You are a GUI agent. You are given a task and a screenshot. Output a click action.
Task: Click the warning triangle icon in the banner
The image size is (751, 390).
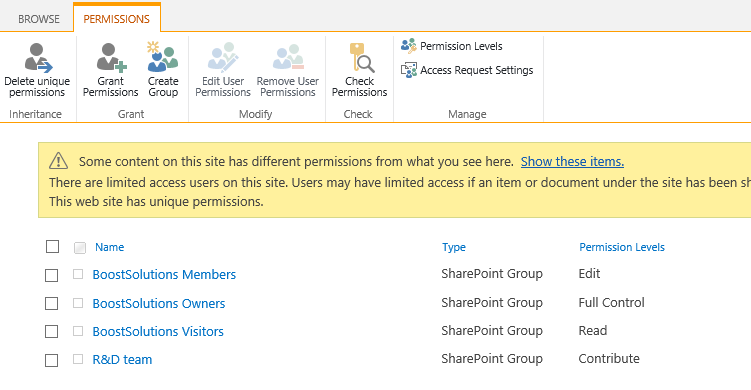pyautogui.click(x=58, y=161)
